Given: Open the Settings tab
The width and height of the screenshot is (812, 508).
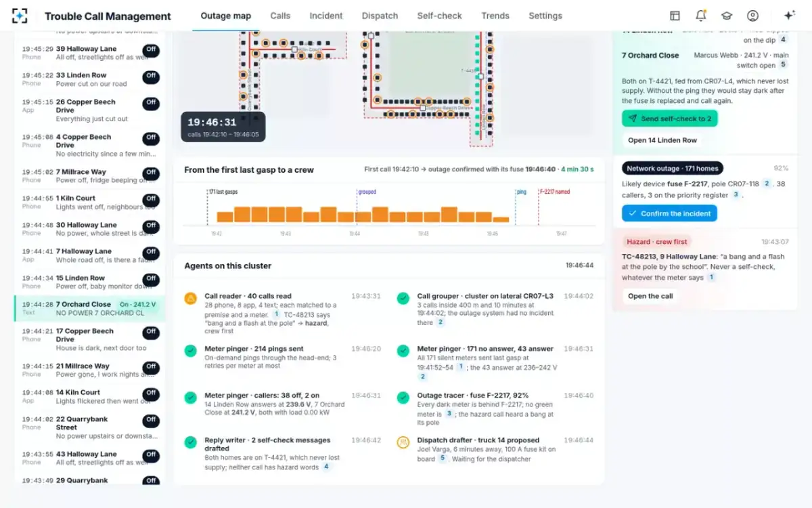Looking at the screenshot, I should point(545,16).
